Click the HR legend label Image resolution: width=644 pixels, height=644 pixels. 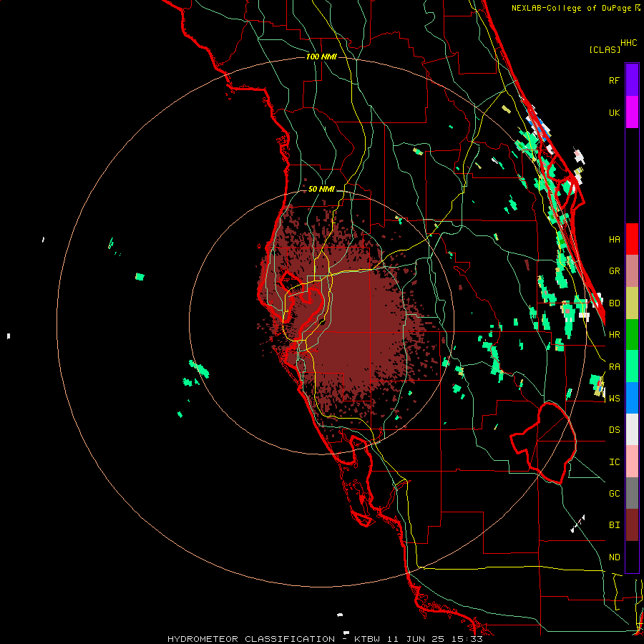(614, 335)
